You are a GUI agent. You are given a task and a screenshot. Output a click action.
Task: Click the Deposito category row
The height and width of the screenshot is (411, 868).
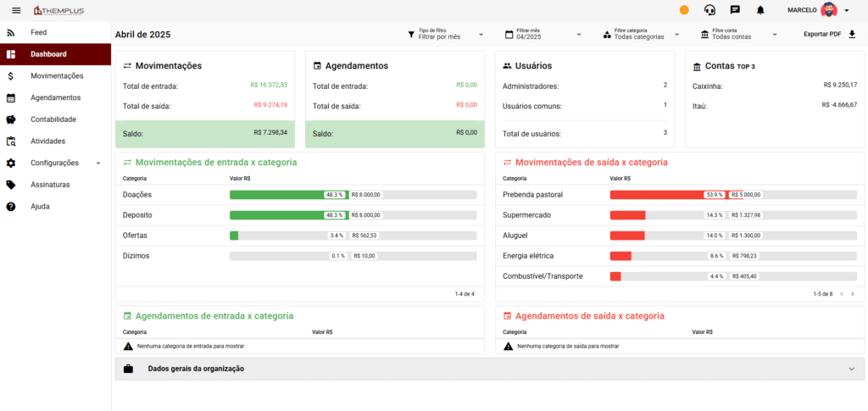(x=299, y=215)
